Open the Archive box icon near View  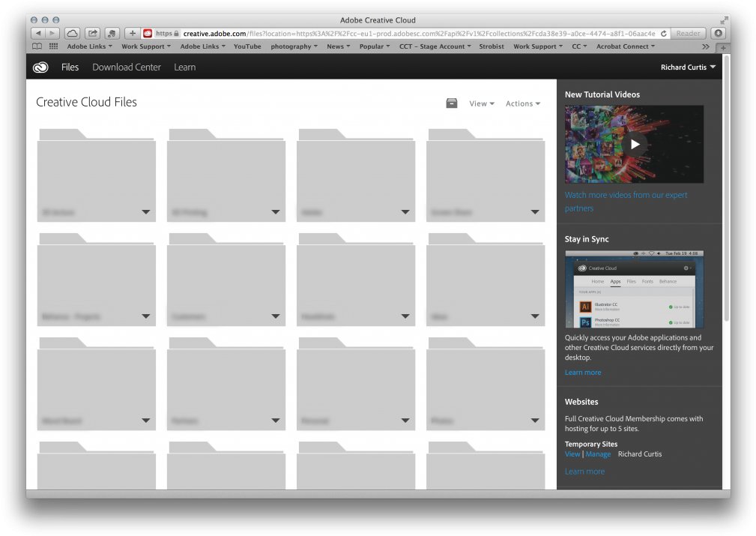pyautogui.click(x=452, y=103)
